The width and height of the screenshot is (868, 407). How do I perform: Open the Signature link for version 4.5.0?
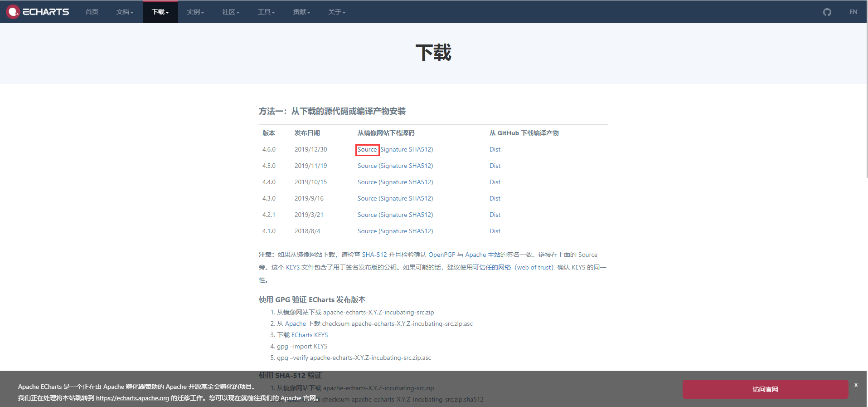pyautogui.click(x=394, y=166)
